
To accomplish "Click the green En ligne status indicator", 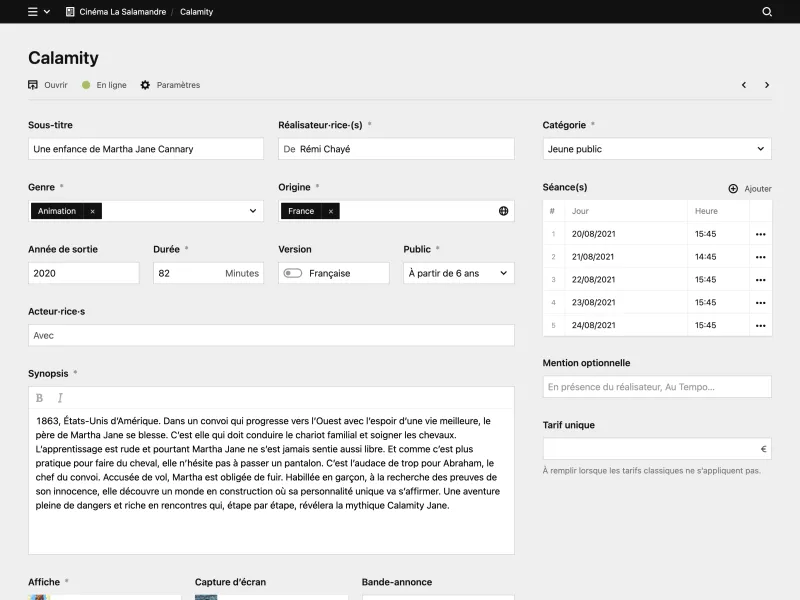I will pyautogui.click(x=86, y=85).
